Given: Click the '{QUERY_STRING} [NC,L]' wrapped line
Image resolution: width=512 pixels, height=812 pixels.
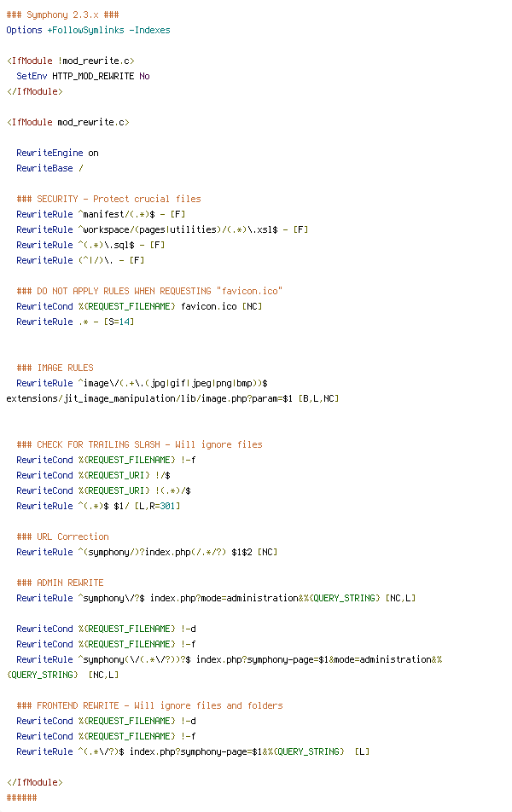Looking at the screenshot, I should (62, 675).
